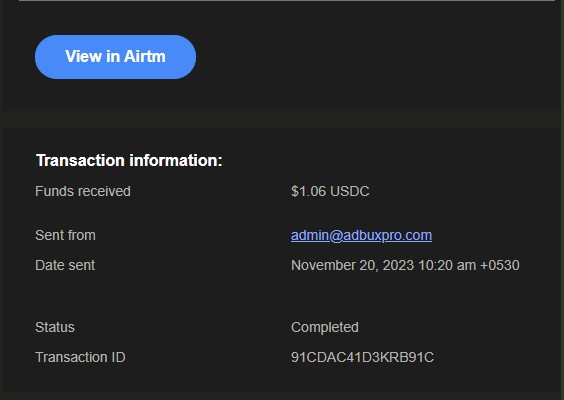The height and width of the screenshot is (400, 564).
Task: Click the 10:20 am time value
Action: click(447, 265)
